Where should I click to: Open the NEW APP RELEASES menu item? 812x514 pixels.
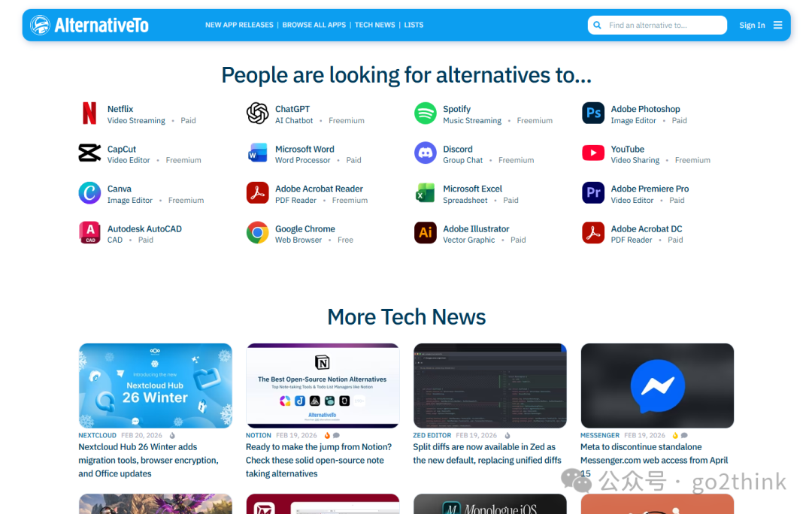click(239, 25)
